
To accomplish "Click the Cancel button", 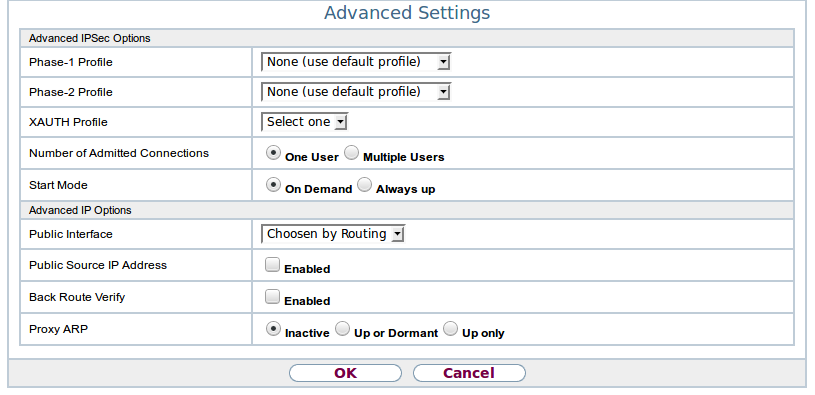I will 469,373.
